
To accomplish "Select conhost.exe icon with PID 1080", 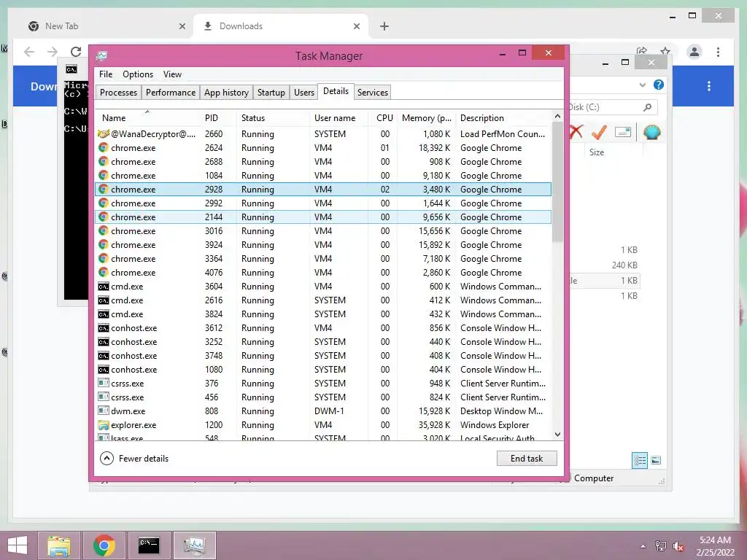I will click(x=104, y=370).
